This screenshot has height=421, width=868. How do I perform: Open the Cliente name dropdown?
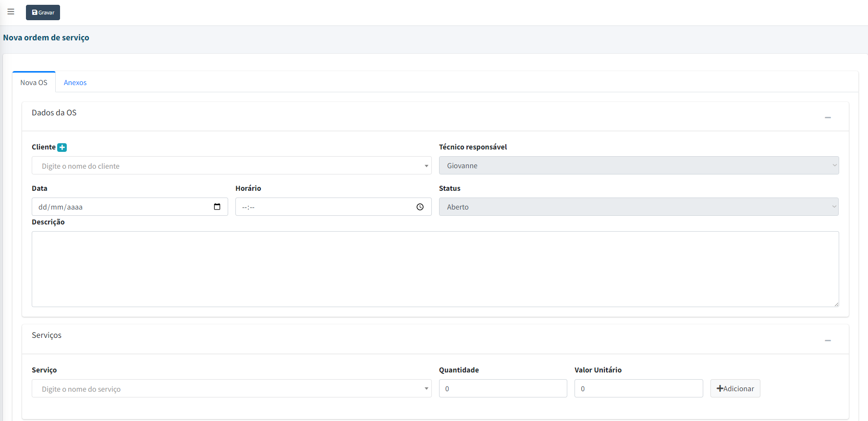[231, 166]
